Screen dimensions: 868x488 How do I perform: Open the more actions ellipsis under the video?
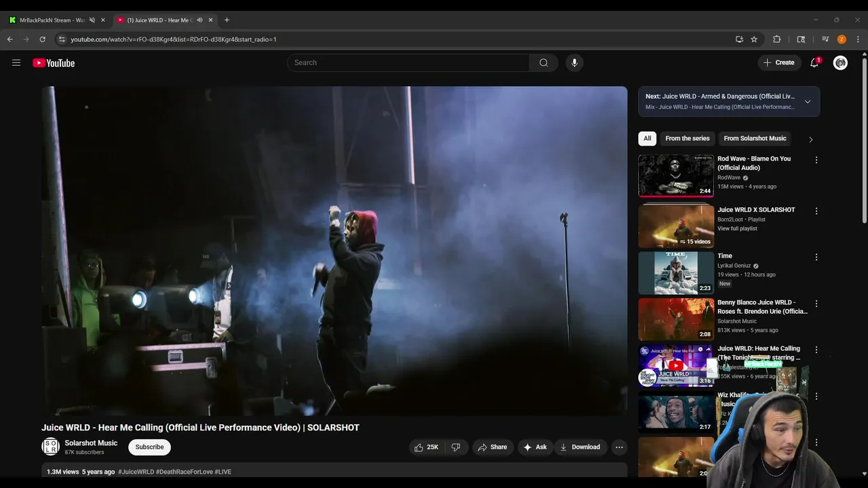pyautogui.click(x=619, y=447)
